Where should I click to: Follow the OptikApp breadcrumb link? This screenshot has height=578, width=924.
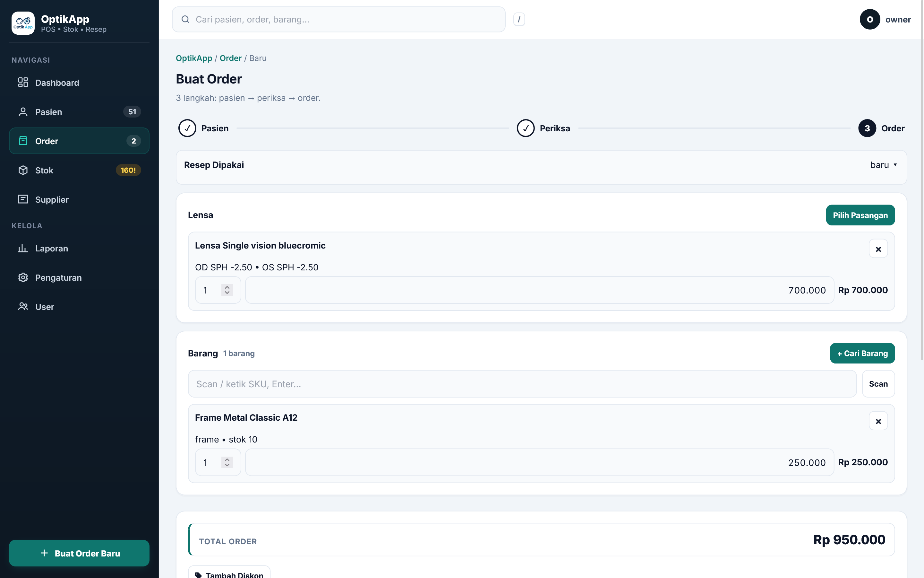pos(194,58)
